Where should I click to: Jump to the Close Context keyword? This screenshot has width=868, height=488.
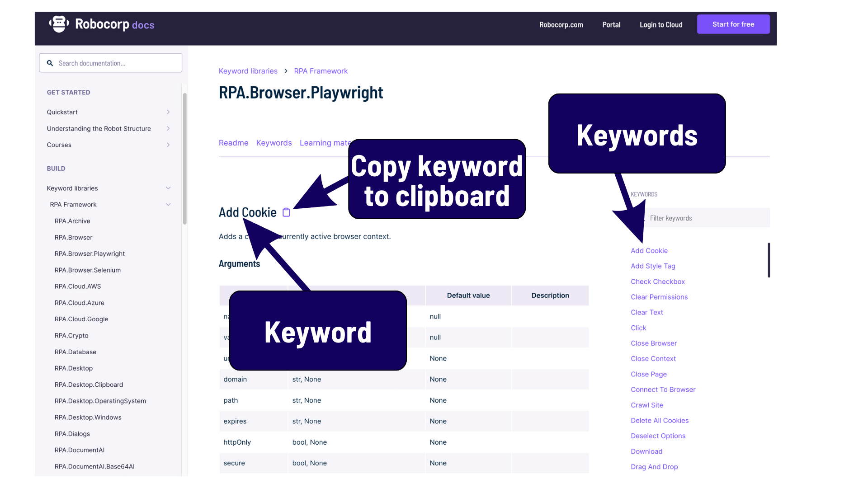653,359
